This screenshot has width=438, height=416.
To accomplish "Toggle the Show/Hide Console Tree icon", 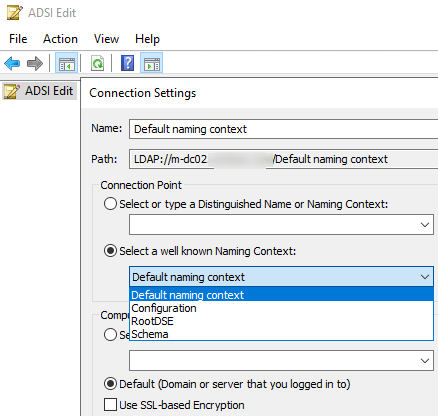I will pos(66,63).
